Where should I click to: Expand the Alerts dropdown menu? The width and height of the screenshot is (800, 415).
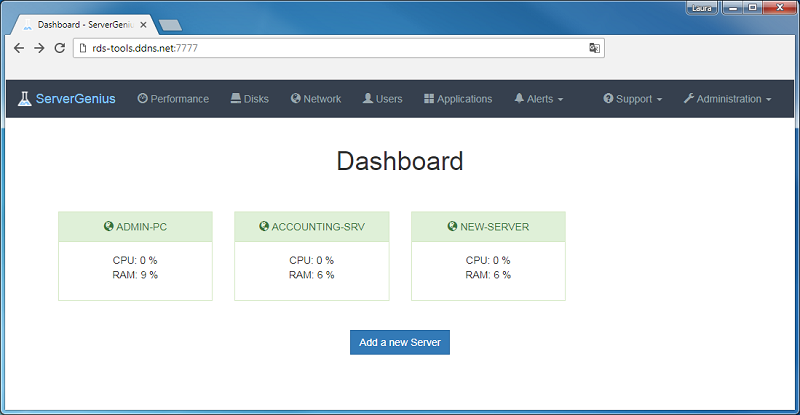point(539,99)
